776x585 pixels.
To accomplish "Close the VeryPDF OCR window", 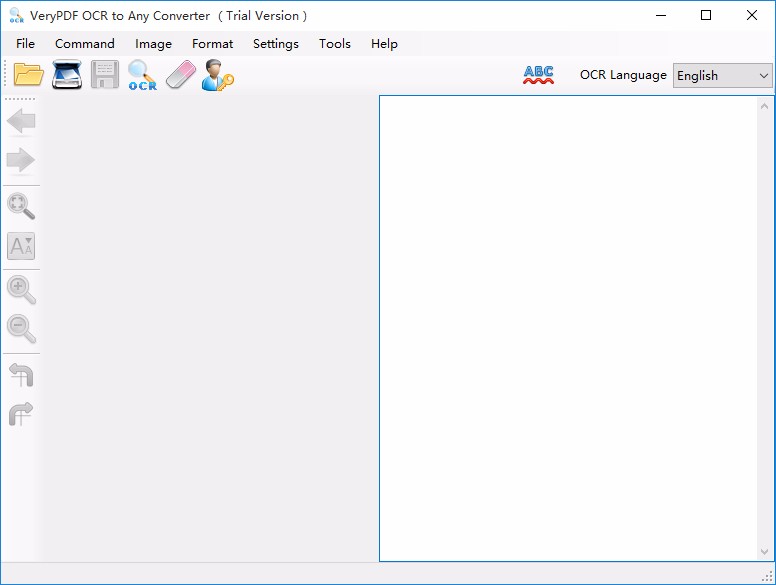I will click(752, 15).
